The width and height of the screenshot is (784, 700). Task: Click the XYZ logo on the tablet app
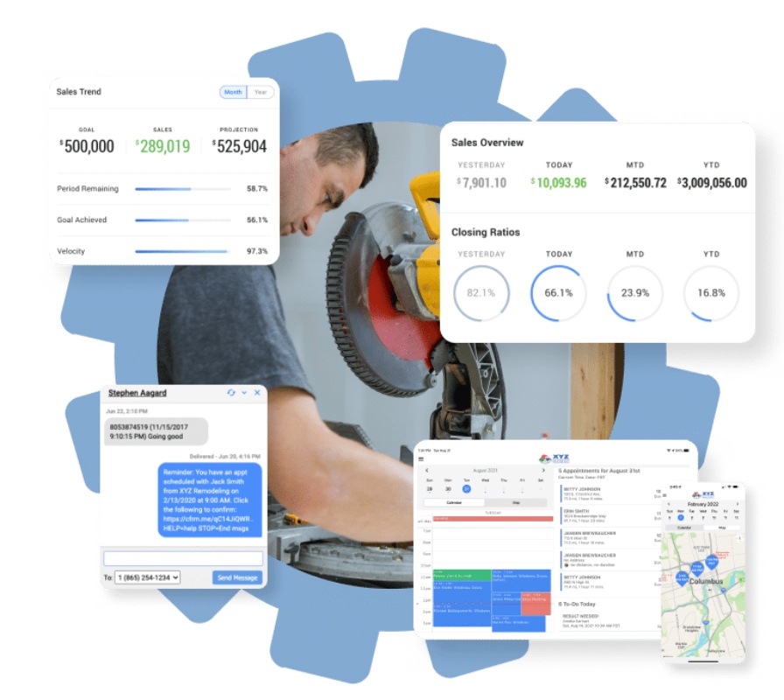point(554,458)
